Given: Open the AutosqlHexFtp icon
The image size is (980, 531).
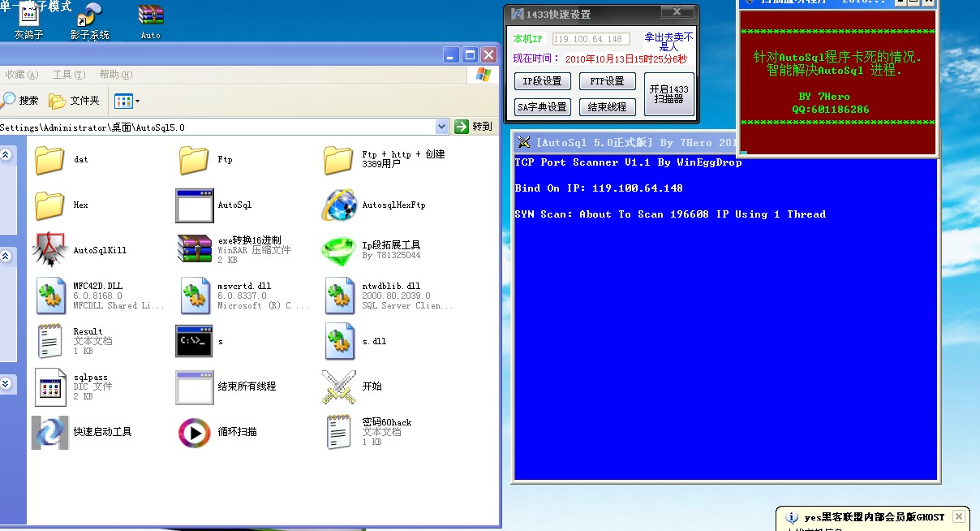Looking at the screenshot, I should pyautogui.click(x=339, y=205).
